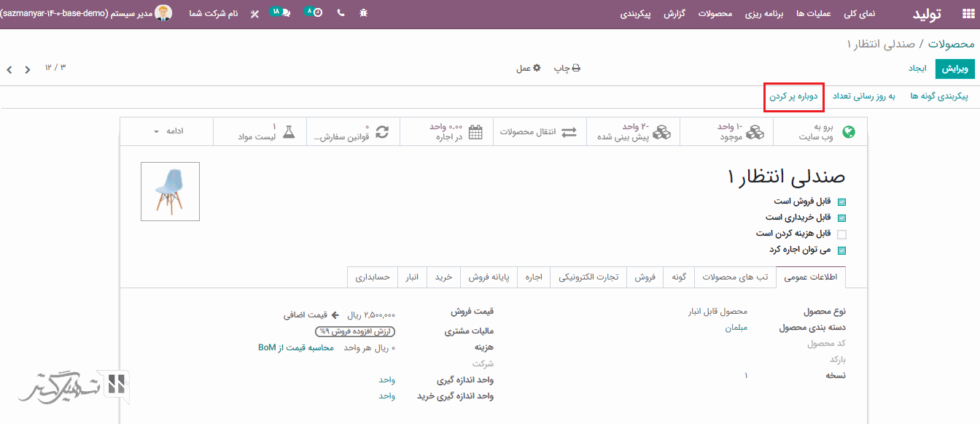The width and height of the screenshot is (980, 424).
Task: Toggle 'می توان اجاره کرد' checkbox
Action: [841, 250]
